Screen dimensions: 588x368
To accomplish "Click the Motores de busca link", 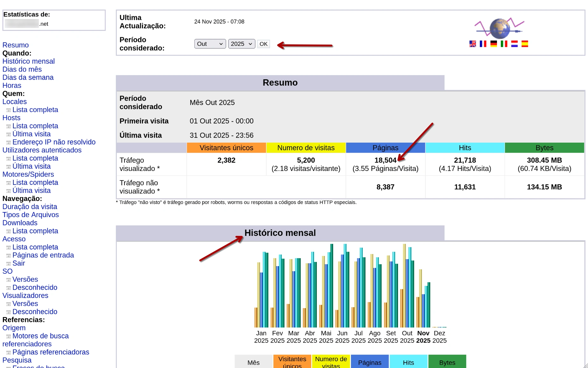I will 41,336.
